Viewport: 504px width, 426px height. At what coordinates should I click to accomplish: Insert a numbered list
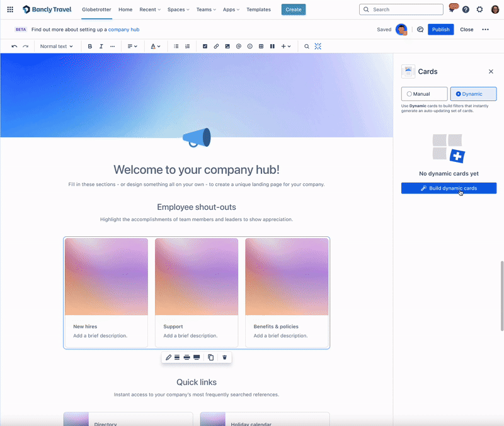(x=187, y=46)
